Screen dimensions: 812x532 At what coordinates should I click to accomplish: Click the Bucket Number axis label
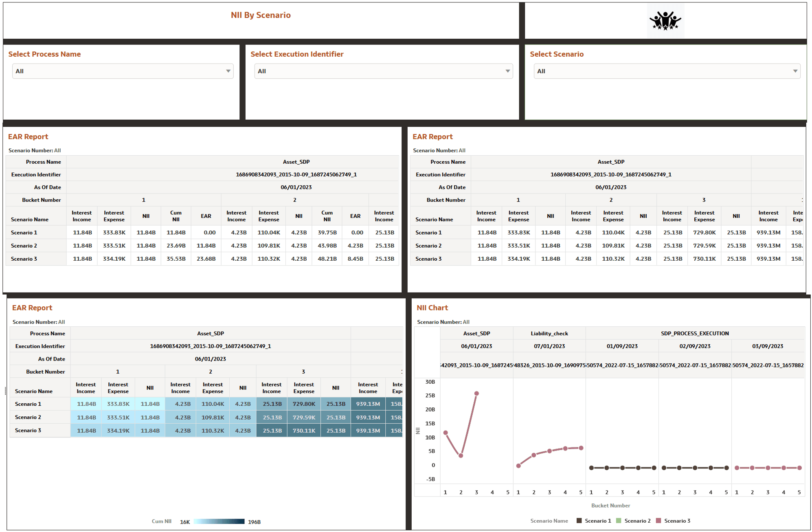610,505
